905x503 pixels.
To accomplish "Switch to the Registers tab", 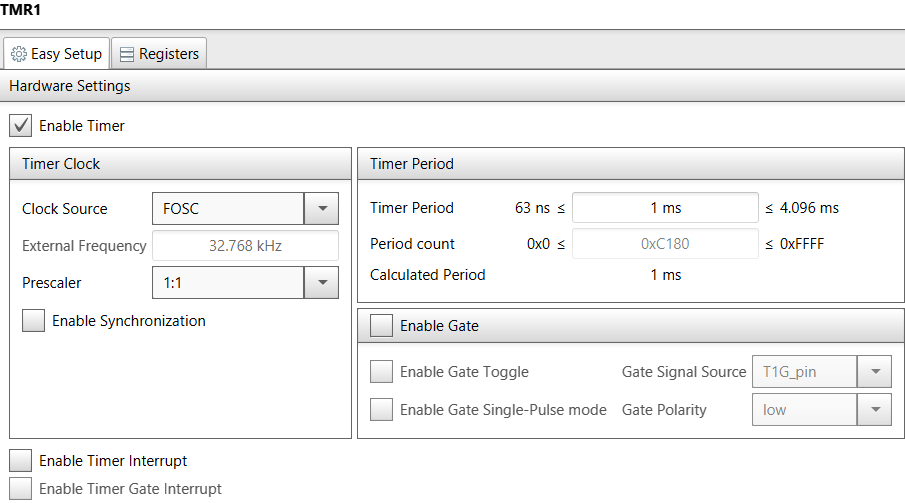I will coord(159,54).
